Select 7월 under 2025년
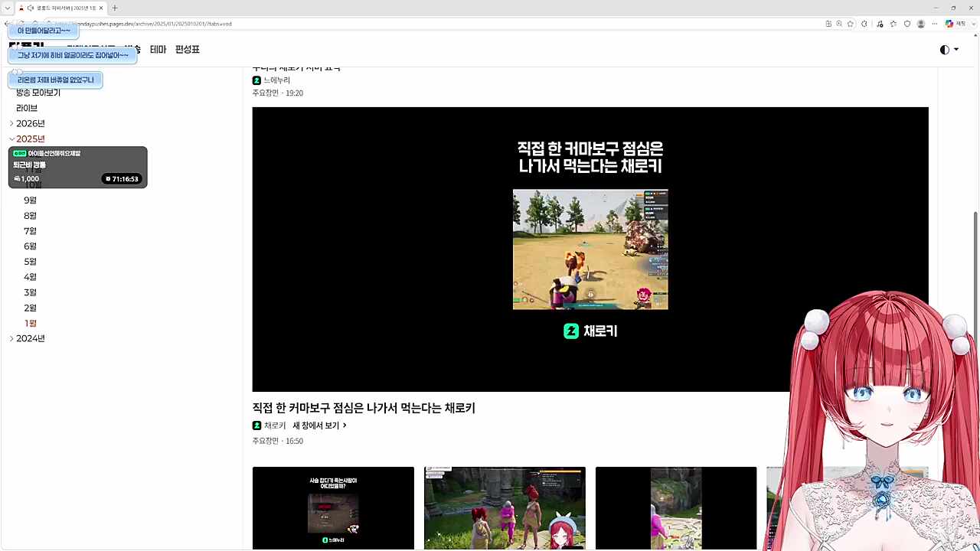 coord(31,230)
